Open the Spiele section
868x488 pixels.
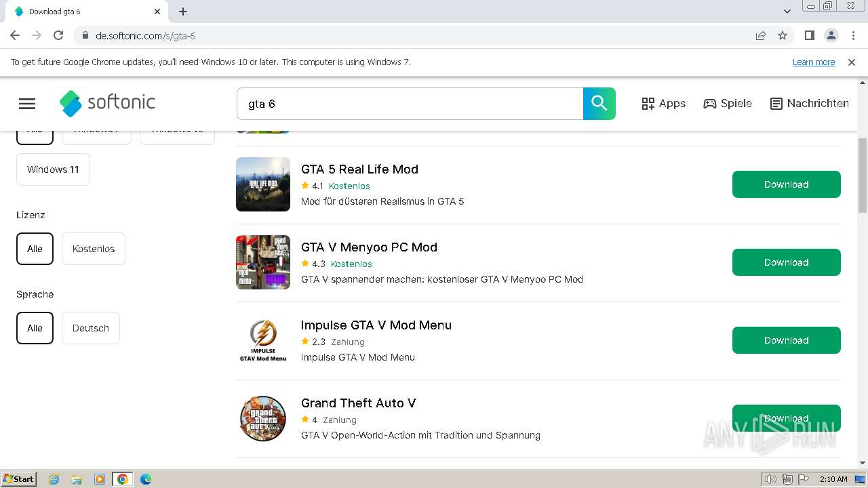coord(728,104)
